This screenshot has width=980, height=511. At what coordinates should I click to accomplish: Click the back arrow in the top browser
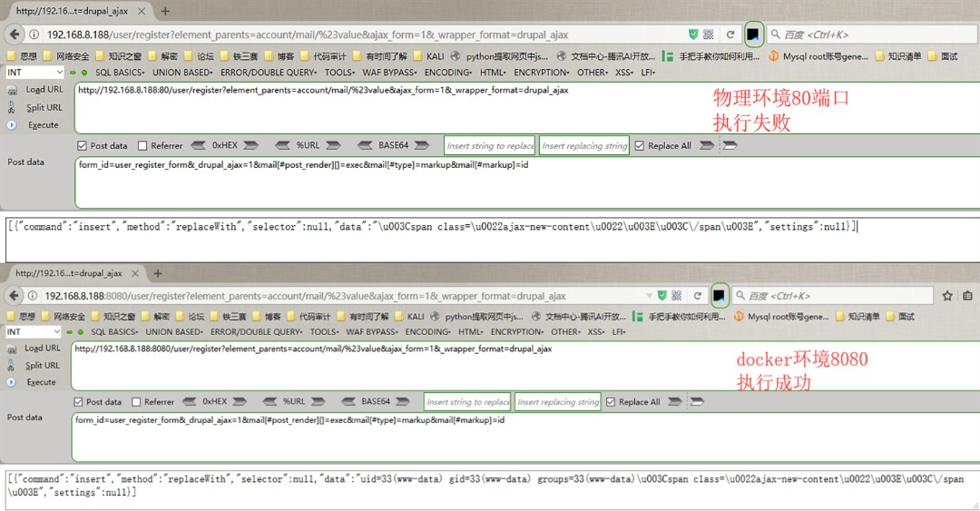pos(14,34)
